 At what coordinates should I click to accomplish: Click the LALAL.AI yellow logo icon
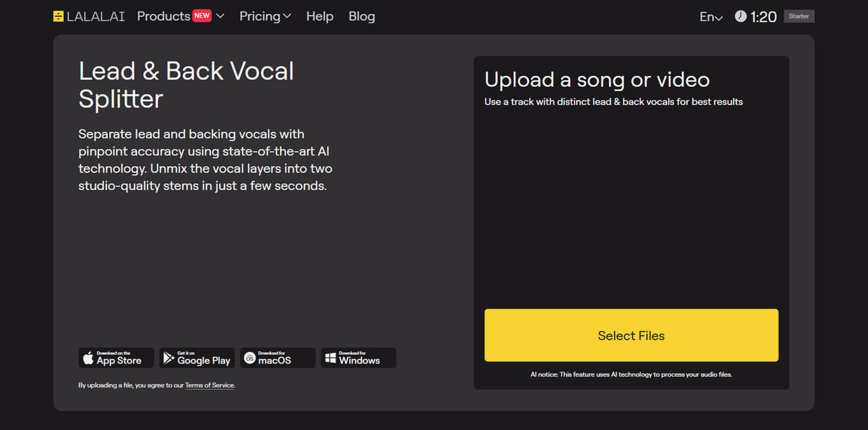(58, 16)
